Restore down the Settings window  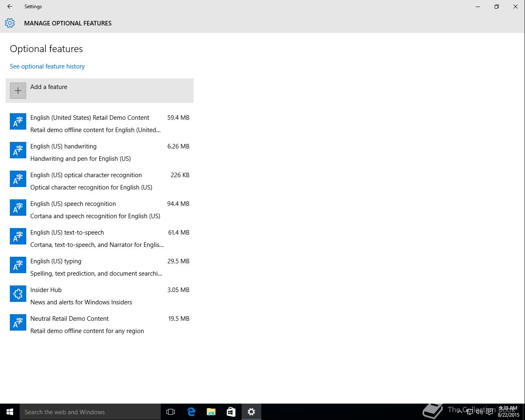[497, 7]
